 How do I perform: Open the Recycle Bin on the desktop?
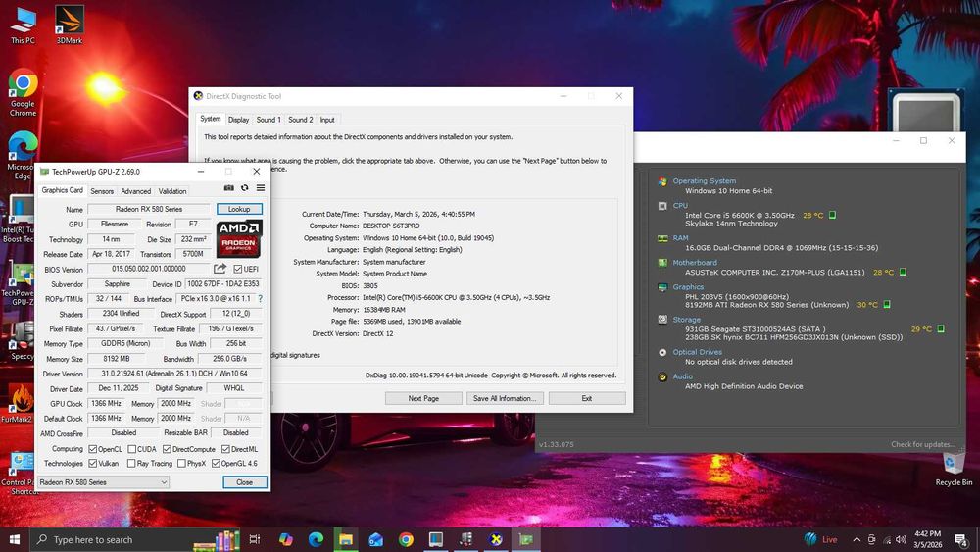pyautogui.click(x=954, y=469)
